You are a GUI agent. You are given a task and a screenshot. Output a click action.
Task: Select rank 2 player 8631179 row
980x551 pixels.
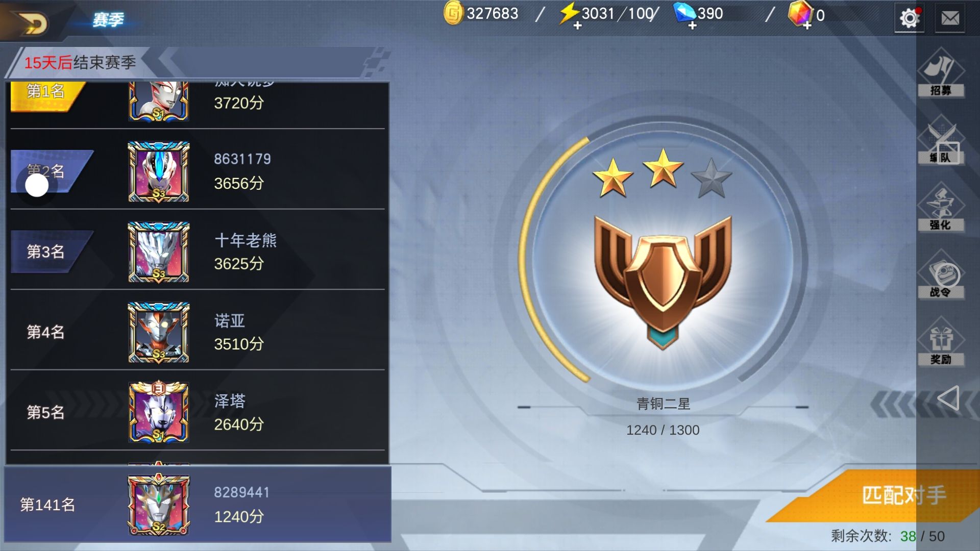(198, 170)
